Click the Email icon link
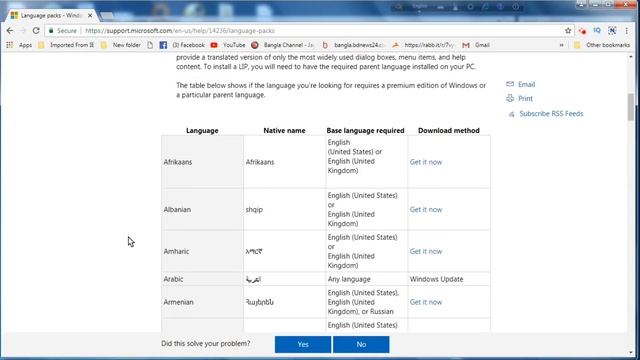 point(520,84)
